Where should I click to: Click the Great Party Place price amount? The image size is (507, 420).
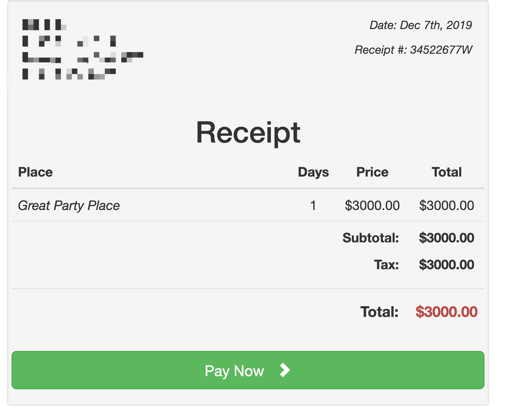point(372,206)
